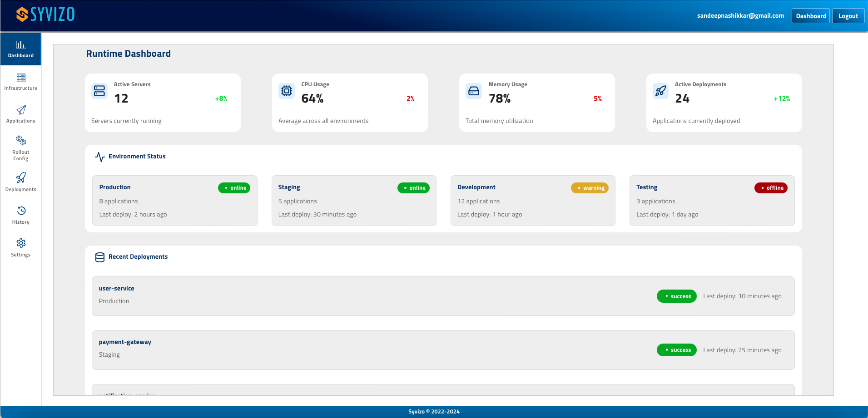This screenshot has height=418, width=868.
Task: Click the Rollout Config gears icon
Action: pyautogui.click(x=21, y=140)
